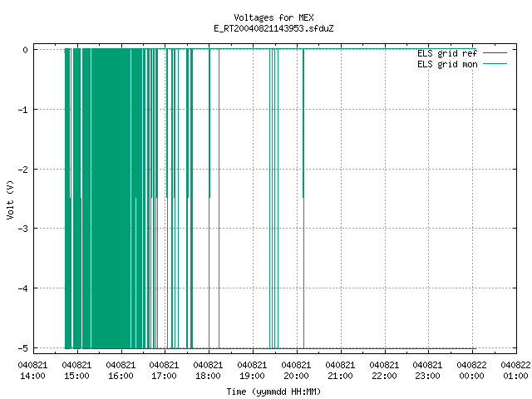Click the 'ELS grid ref' legend label

click(x=447, y=53)
